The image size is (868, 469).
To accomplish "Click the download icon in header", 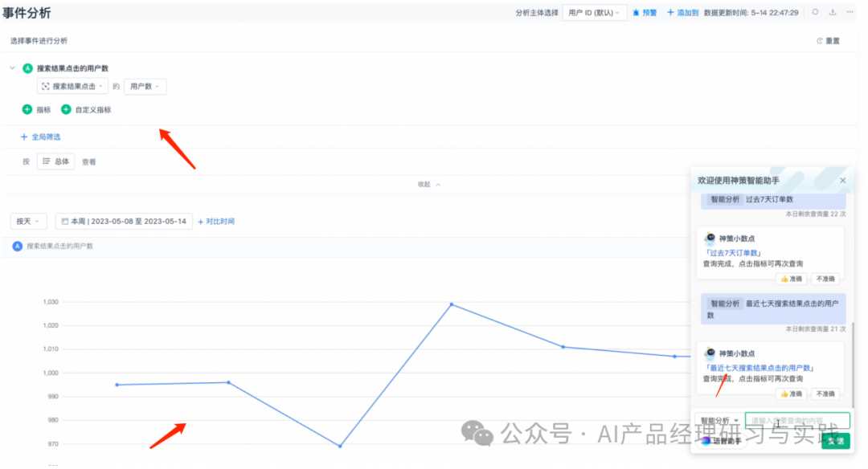I will coord(833,12).
